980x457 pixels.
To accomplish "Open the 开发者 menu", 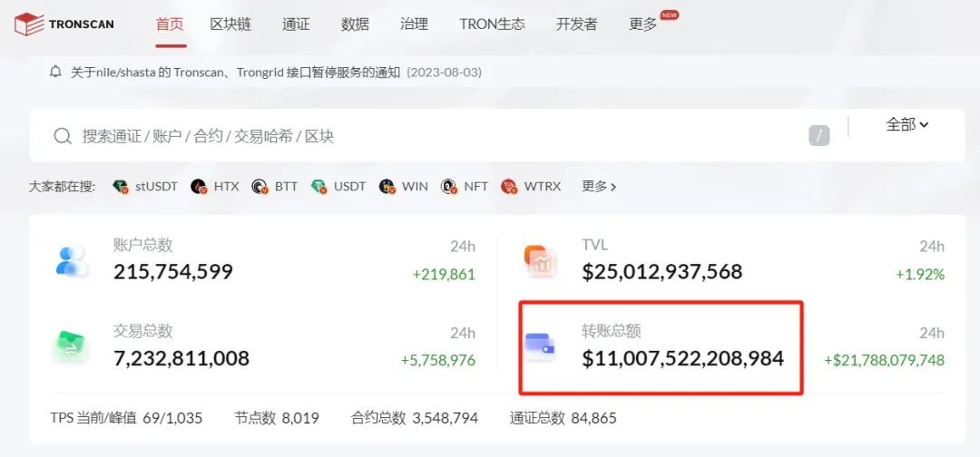I will 576,24.
